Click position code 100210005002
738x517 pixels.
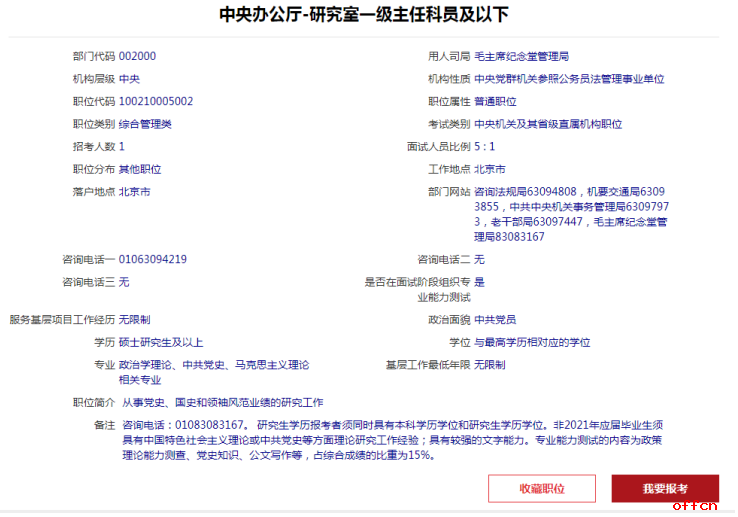[156, 101]
